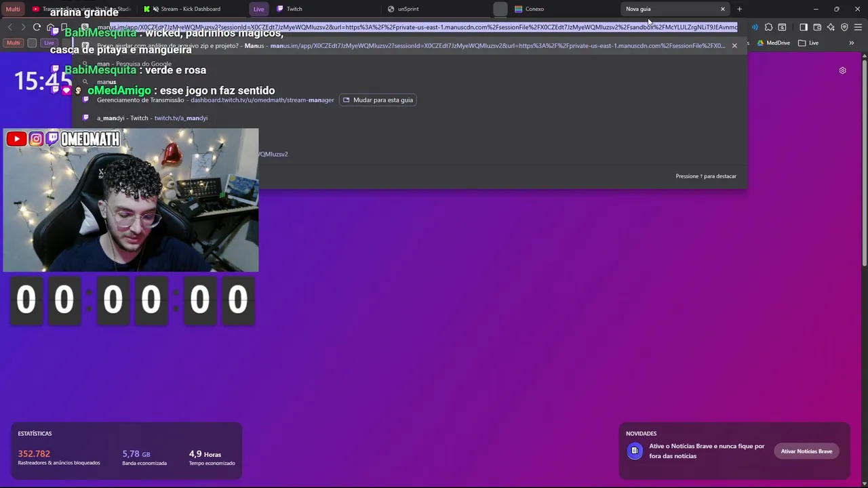
Task: Click the Instagram icon on webcam overlay
Action: (x=36, y=139)
